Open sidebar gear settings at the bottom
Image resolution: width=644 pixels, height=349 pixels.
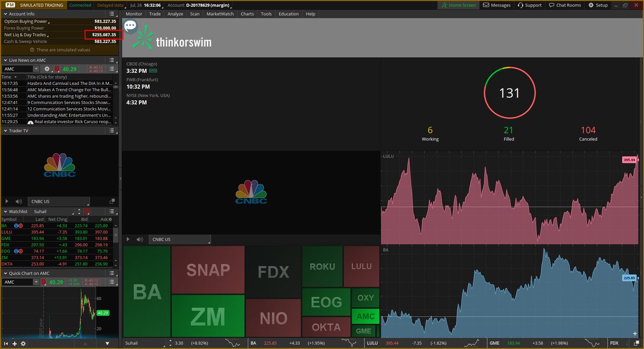23,343
